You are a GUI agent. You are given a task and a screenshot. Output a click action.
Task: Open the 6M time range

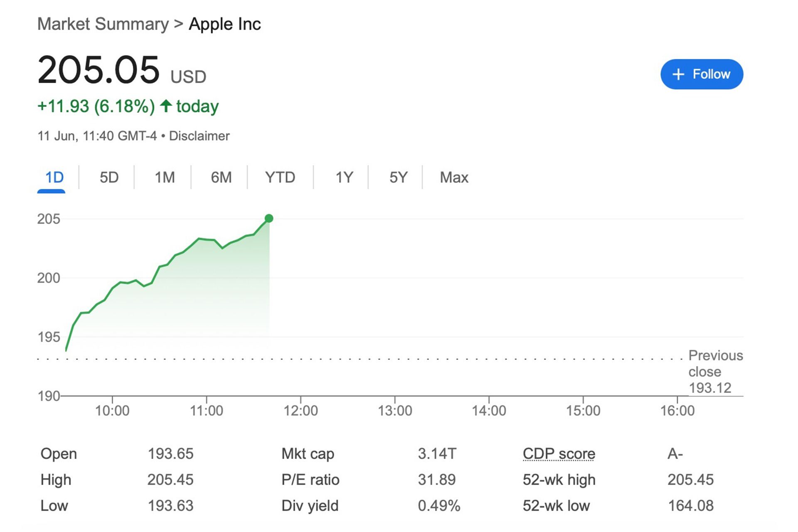[221, 177]
